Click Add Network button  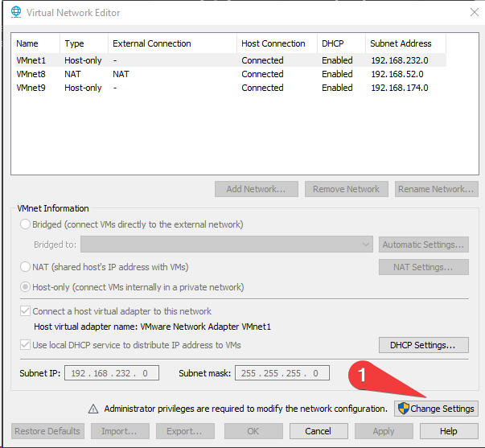(257, 189)
